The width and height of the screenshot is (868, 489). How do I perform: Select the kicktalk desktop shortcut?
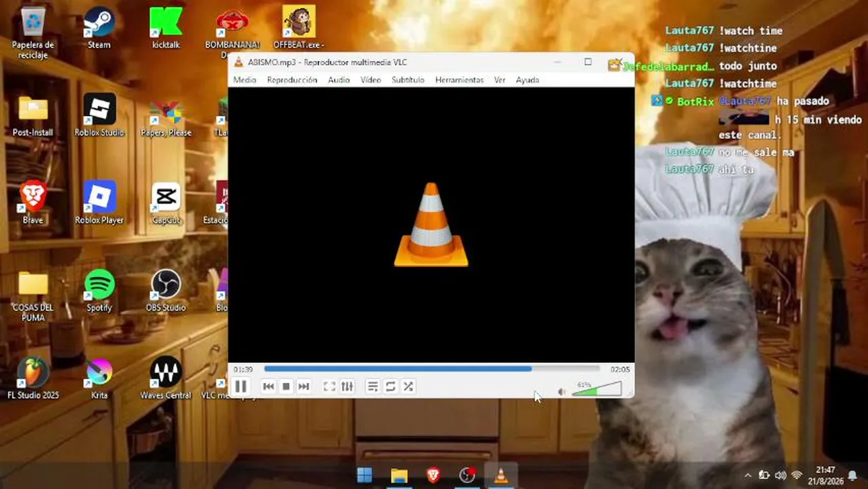pyautogui.click(x=166, y=29)
